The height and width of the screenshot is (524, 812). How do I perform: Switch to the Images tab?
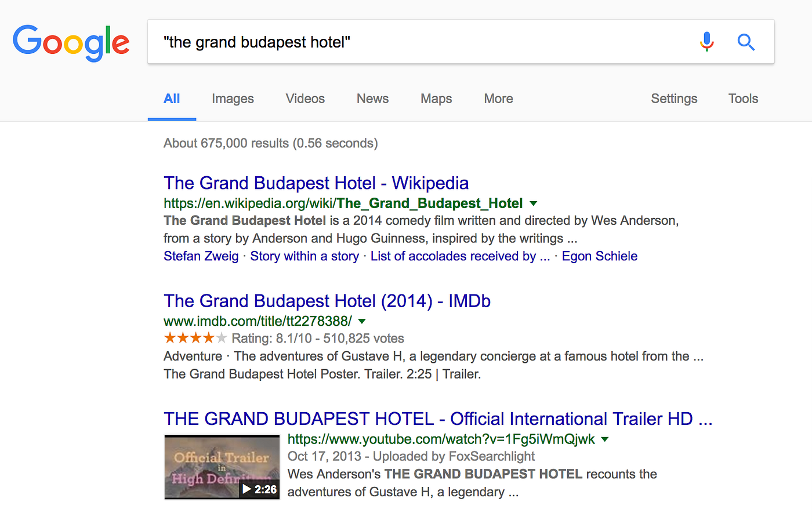[x=233, y=99]
